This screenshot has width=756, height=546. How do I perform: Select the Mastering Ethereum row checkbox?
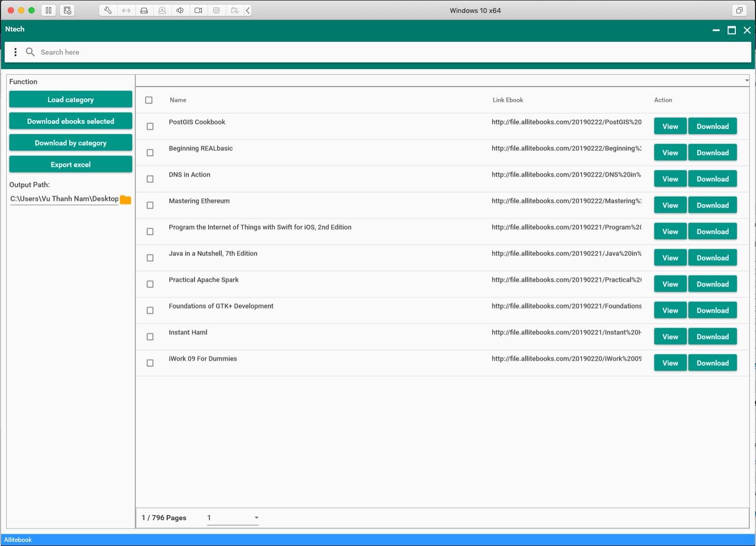[x=150, y=205]
